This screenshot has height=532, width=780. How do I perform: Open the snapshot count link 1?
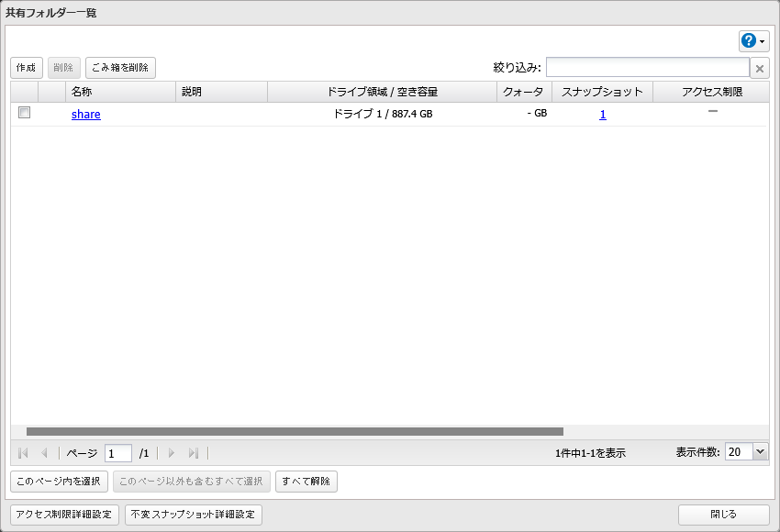(x=602, y=115)
